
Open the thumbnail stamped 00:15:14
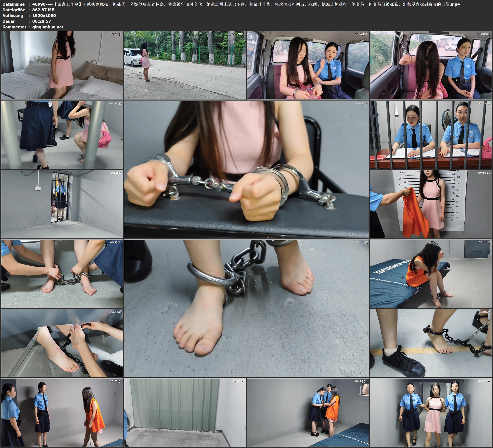(62, 274)
